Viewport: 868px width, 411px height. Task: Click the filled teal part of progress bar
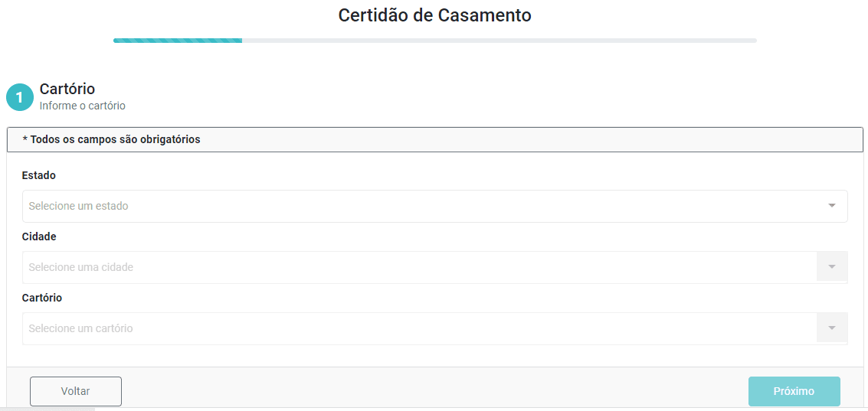tap(178, 40)
